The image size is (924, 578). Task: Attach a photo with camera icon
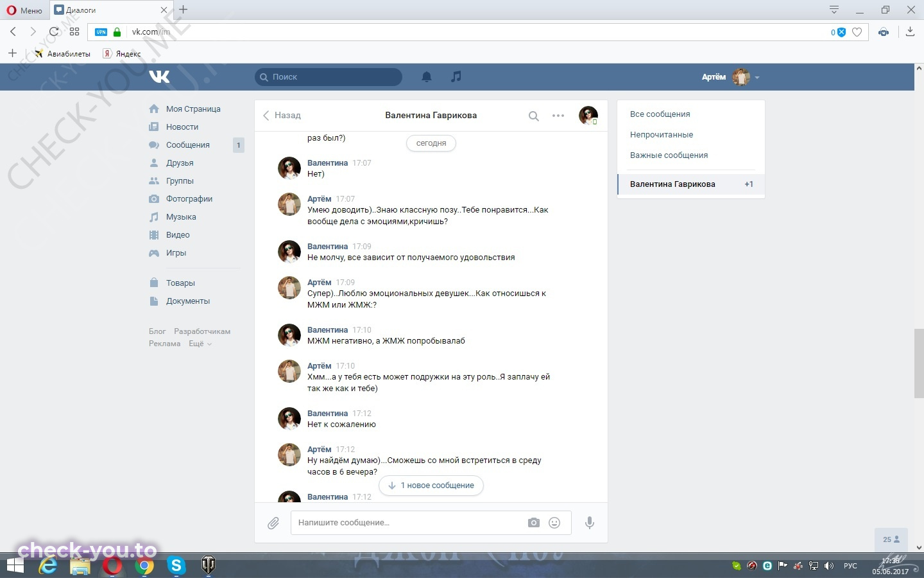[534, 523]
